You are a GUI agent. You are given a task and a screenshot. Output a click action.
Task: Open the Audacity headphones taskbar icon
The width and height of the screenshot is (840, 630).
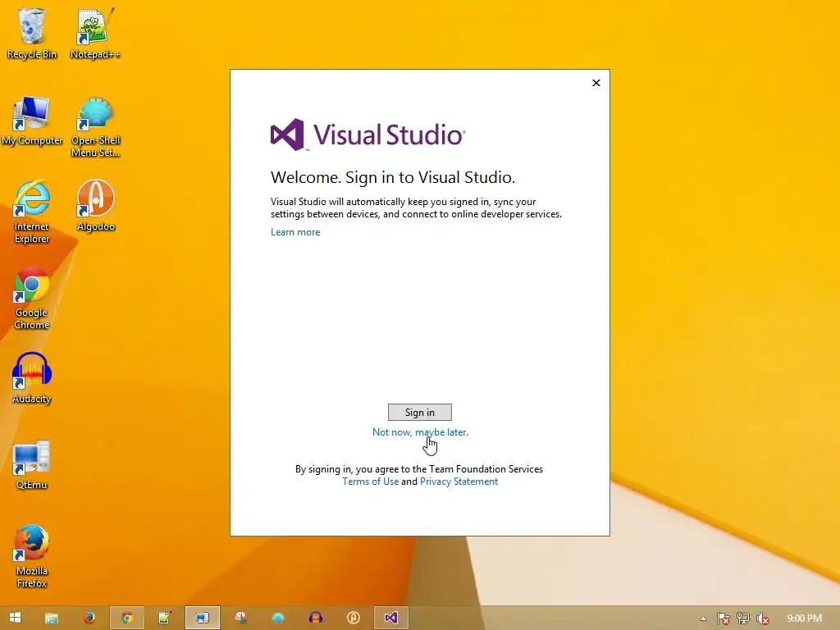(316, 618)
